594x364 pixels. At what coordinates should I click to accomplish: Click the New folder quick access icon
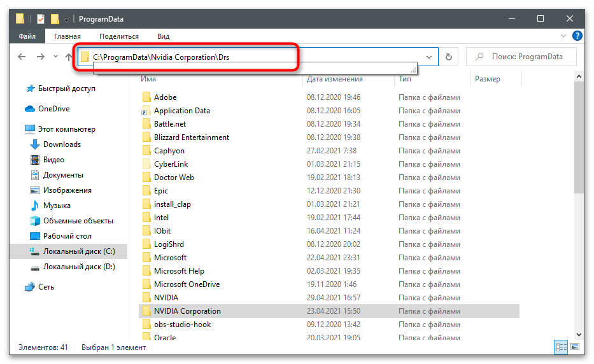[x=55, y=18]
